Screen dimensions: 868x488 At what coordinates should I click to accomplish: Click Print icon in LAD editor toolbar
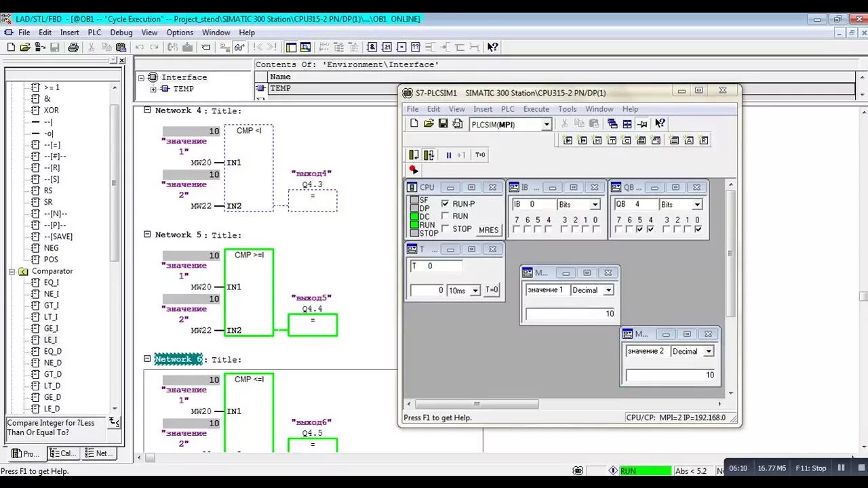pyautogui.click(x=73, y=47)
